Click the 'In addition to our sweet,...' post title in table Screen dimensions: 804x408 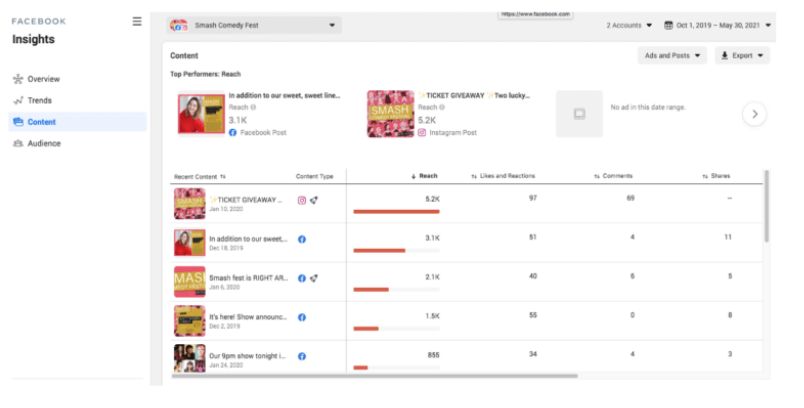point(248,239)
